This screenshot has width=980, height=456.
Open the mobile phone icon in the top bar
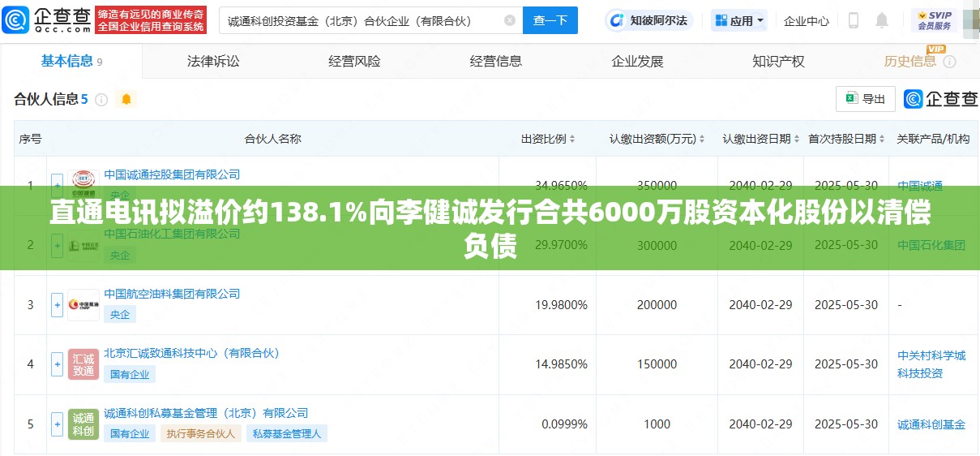854,20
